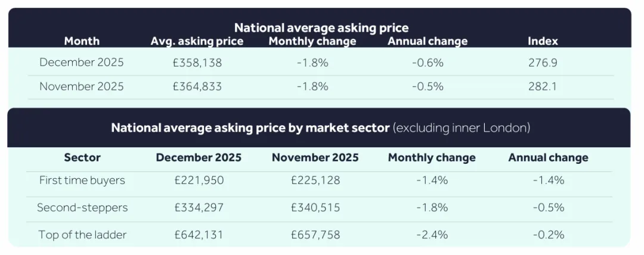Click the £358,138 asking price cell
Screen dimensions: 644x255
(197, 63)
